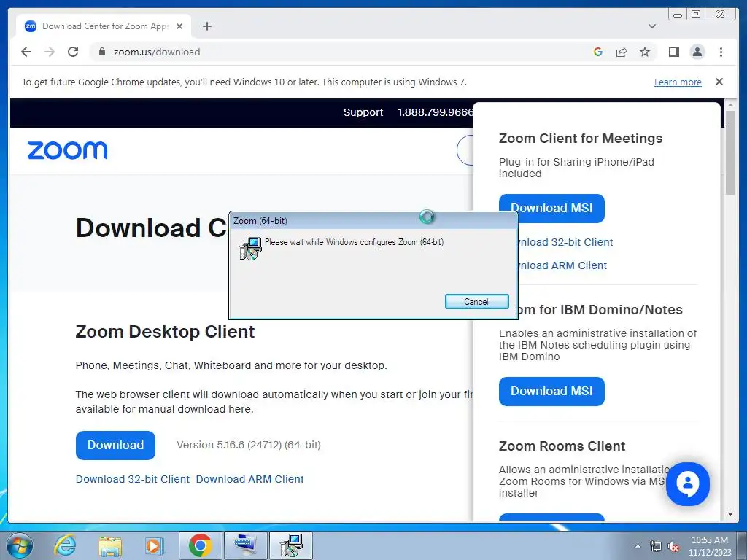Image resolution: width=747 pixels, height=560 pixels.
Task: Open the Learn more link
Action: (x=678, y=82)
